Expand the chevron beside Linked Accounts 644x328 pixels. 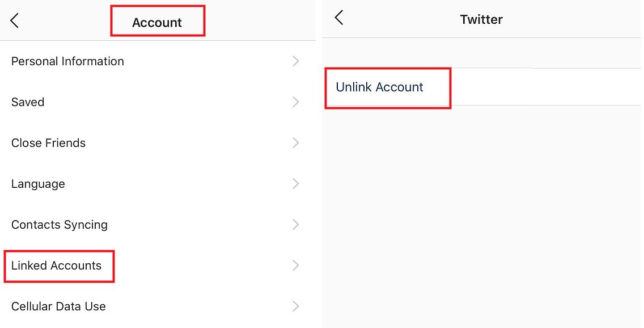pyautogui.click(x=295, y=266)
